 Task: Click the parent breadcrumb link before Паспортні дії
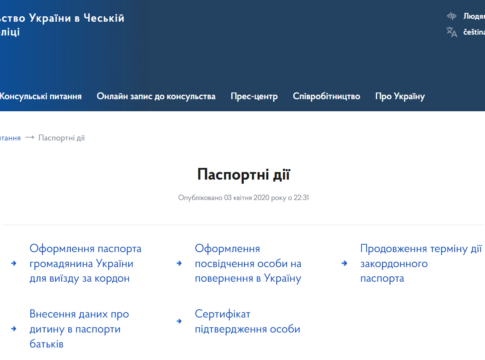[10, 138]
